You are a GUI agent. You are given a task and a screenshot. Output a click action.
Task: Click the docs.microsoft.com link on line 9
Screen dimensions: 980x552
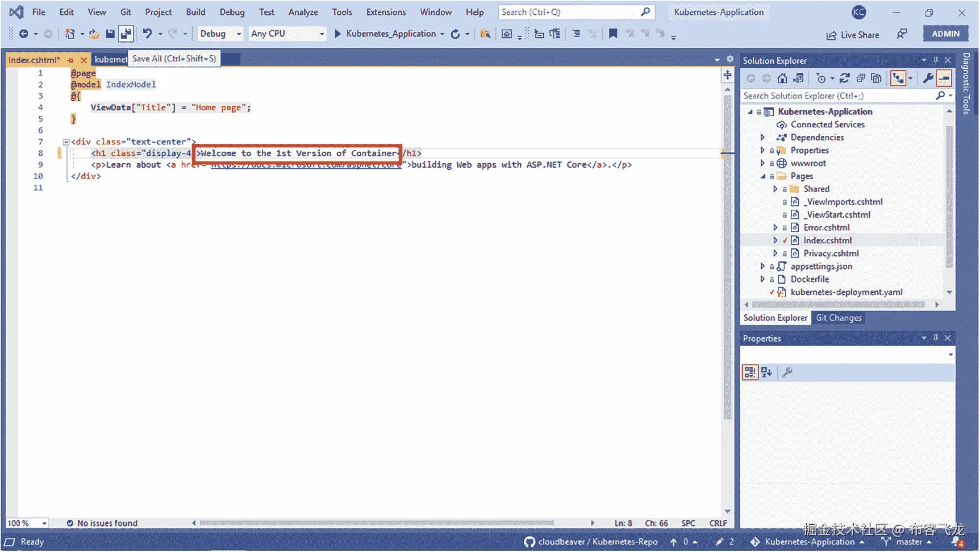click(x=306, y=165)
